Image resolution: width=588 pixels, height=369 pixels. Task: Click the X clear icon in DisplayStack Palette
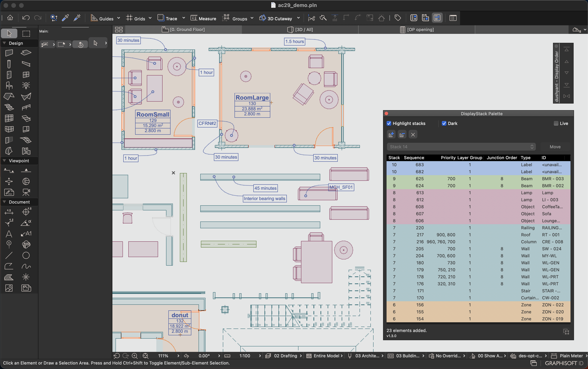[413, 134]
